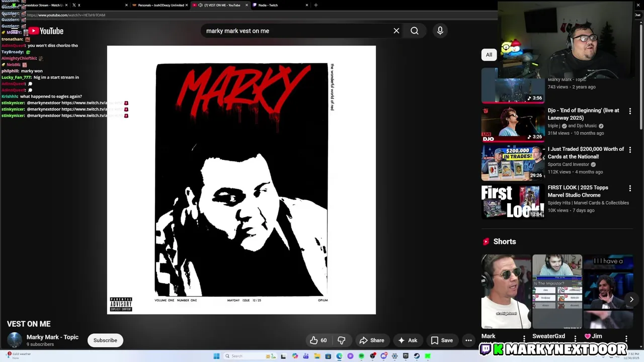Open Microsoft Edge from taskbar
Image resolution: width=644 pixels, height=362 pixels.
click(x=339, y=356)
